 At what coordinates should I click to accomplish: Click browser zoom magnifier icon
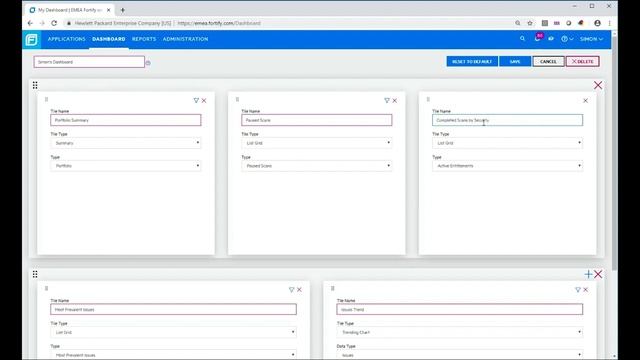(518, 23)
